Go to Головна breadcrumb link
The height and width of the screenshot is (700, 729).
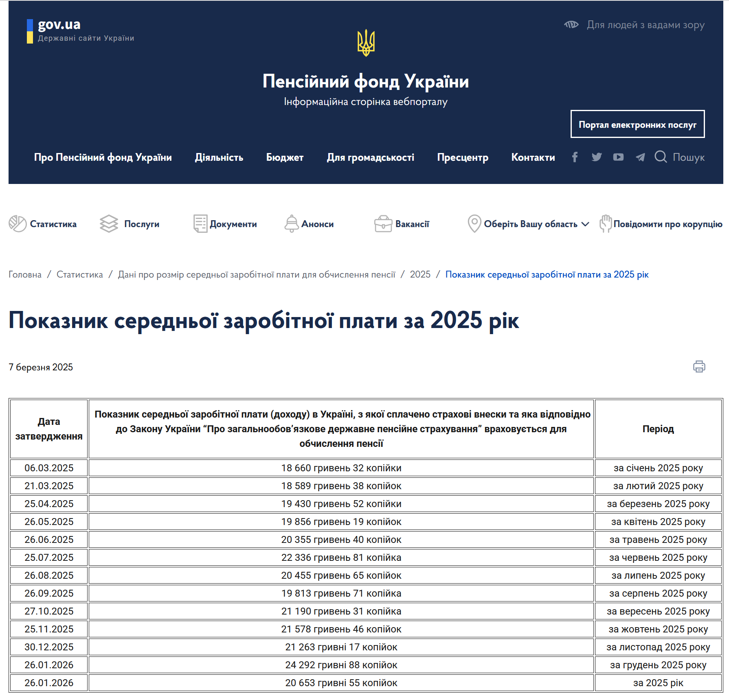pos(25,275)
